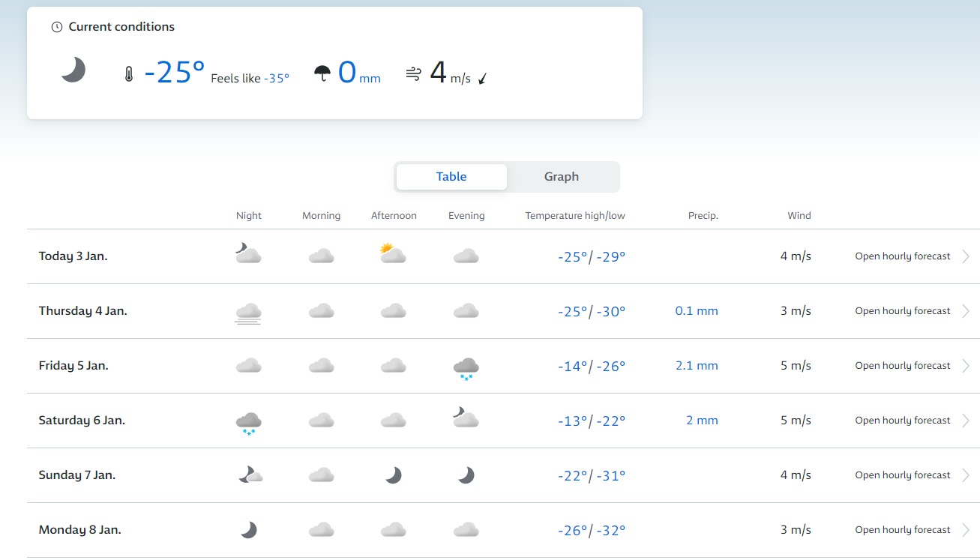Image resolution: width=980 pixels, height=560 pixels.
Task: Open hourly forecast for Monday 8 Jan.
Action: point(903,530)
